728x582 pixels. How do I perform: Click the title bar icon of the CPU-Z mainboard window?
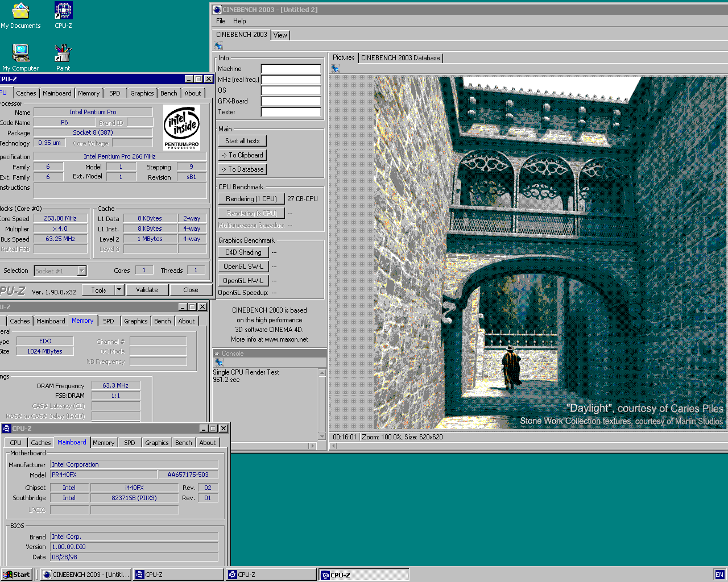pyautogui.click(x=7, y=429)
